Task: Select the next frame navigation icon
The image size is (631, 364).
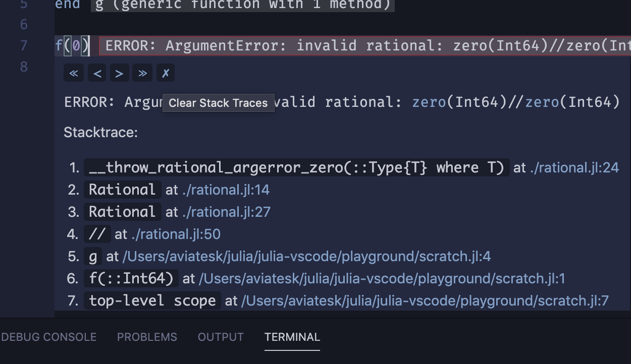Action: [119, 73]
